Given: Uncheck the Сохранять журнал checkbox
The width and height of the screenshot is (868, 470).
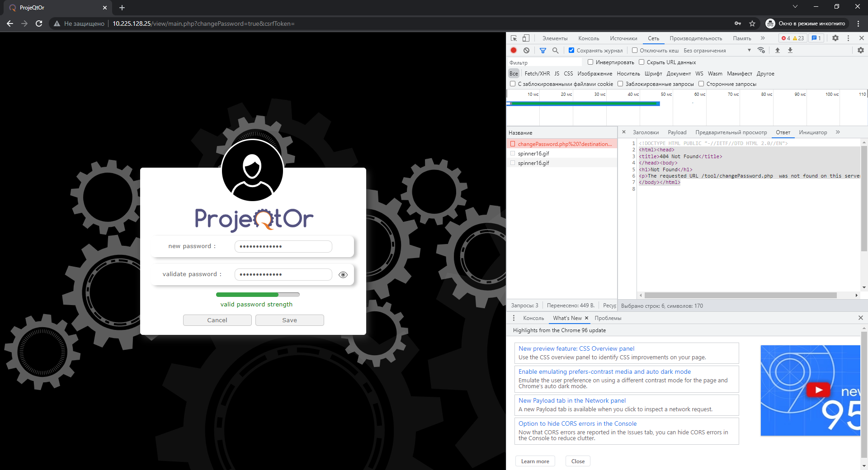Looking at the screenshot, I should (x=571, y=50).
